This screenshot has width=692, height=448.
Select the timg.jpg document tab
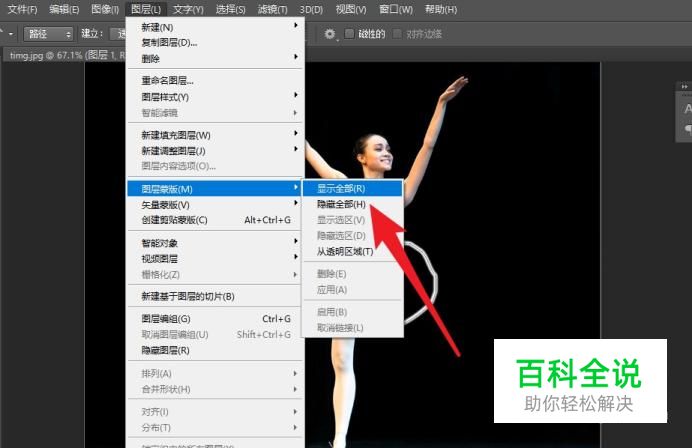click(66, 55)
